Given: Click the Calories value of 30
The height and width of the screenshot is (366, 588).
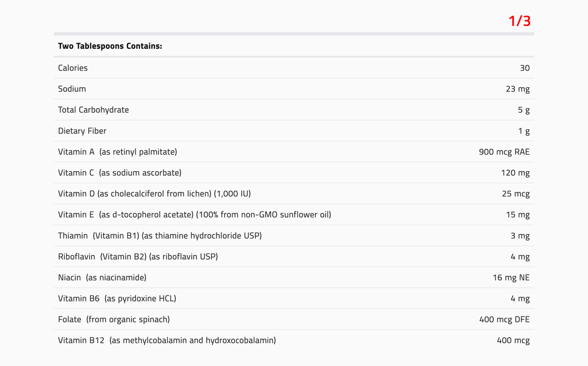Looking at the screenshot, I should pos(525,68).
